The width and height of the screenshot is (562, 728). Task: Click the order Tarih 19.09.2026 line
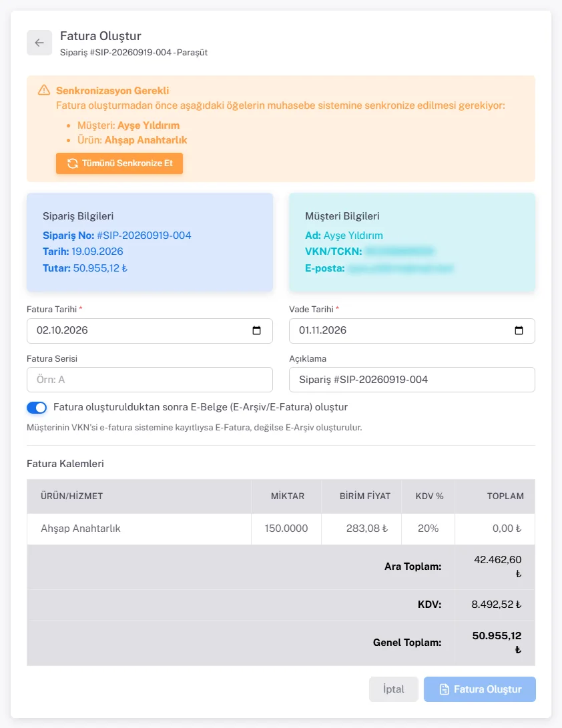(x=83, y=252)
